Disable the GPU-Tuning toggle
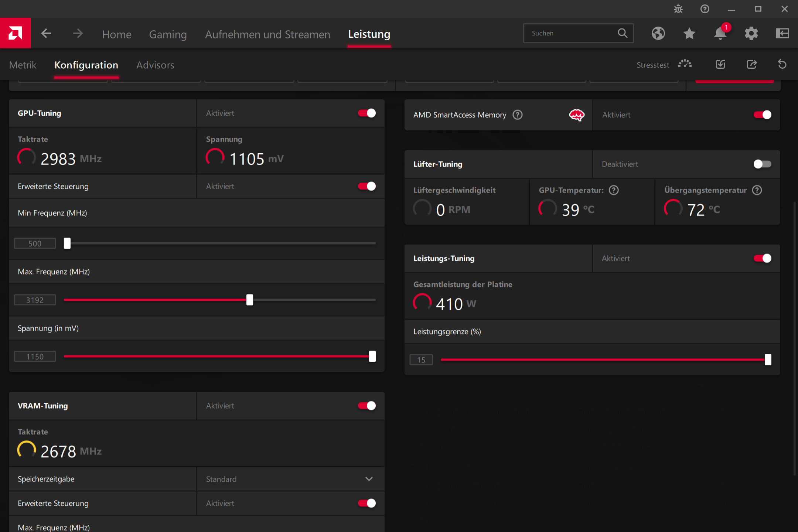The width and height of the screenshot is (798, 532). click(x=366, y=113)
